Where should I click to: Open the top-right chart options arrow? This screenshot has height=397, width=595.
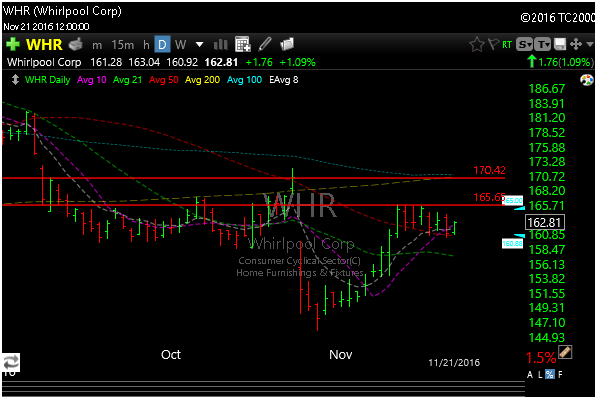point(590,44)
